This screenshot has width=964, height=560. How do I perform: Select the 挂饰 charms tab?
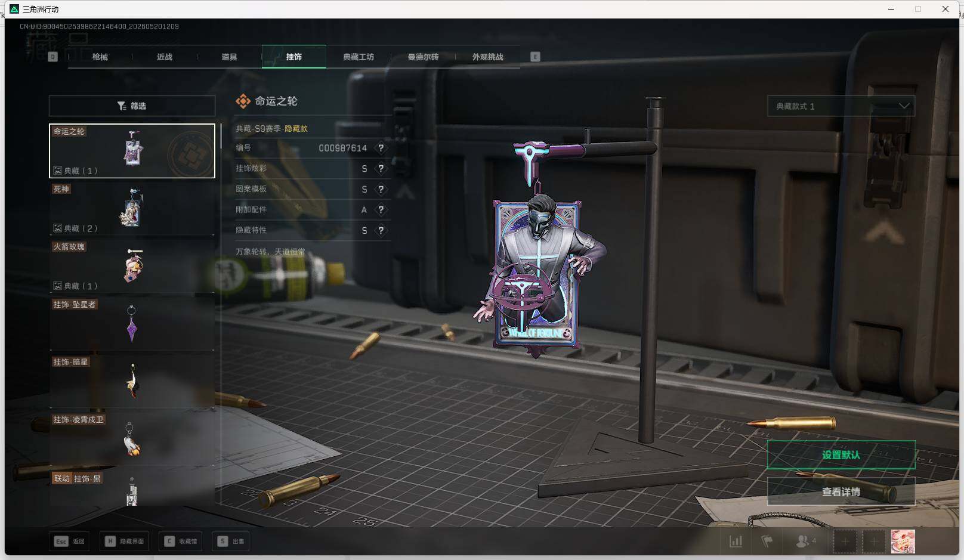coord(294,57)
